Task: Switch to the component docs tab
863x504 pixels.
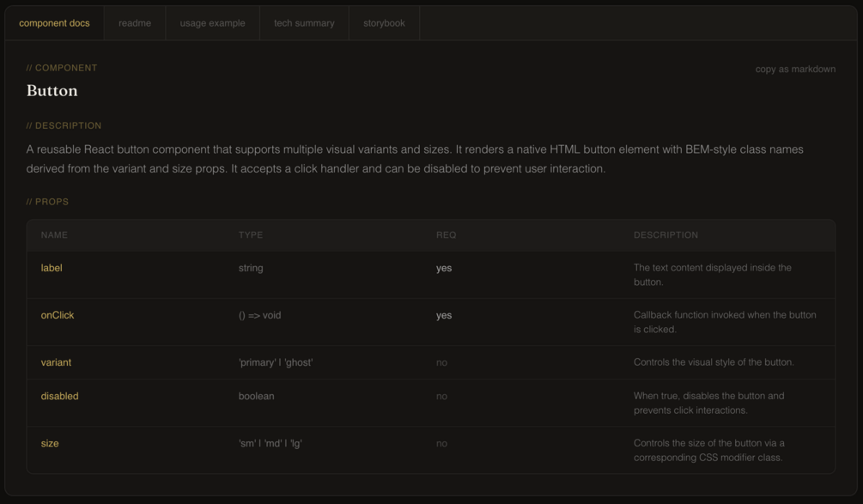Action: 54,23
